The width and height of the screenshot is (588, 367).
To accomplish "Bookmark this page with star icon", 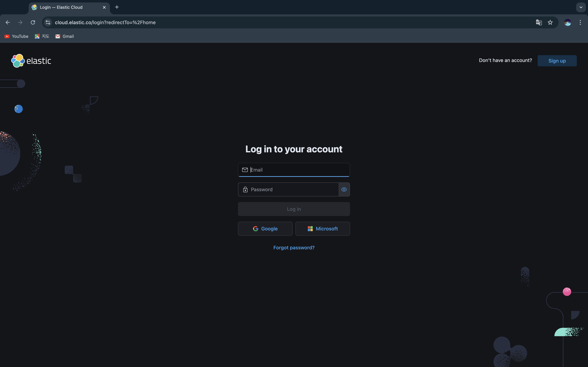I will pos(550,22).
